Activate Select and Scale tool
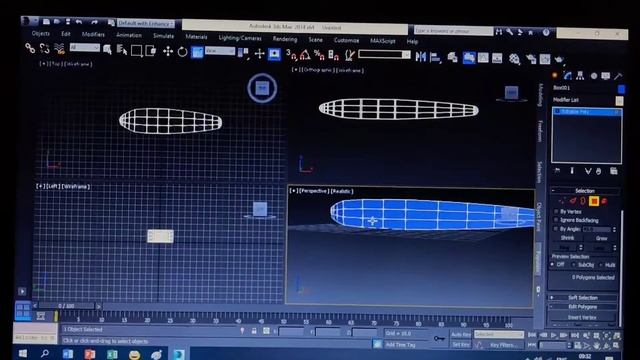The height and width of the screenshot is (360, 640). (x=197, y=52)
